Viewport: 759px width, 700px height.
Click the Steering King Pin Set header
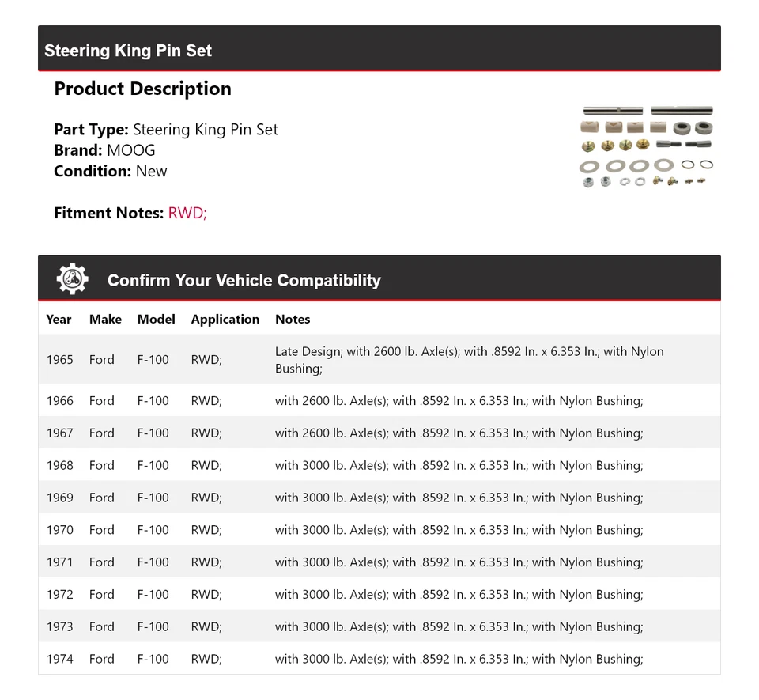click(x=128, y=51)
